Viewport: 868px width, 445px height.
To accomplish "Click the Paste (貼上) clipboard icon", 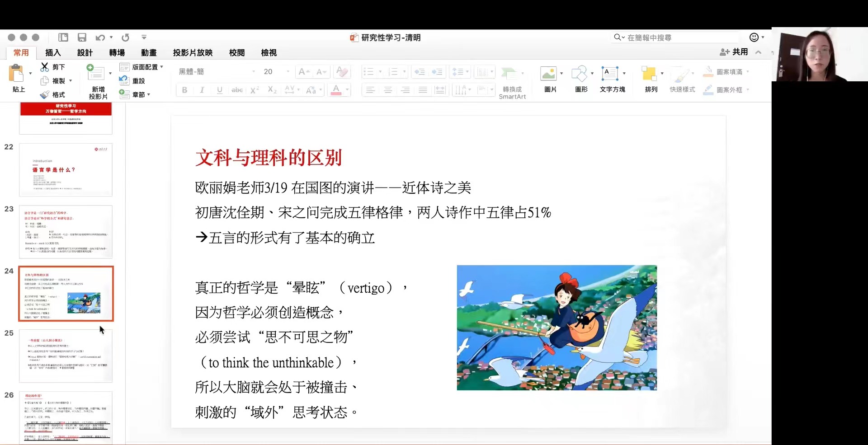I will [x=17, y=73].
